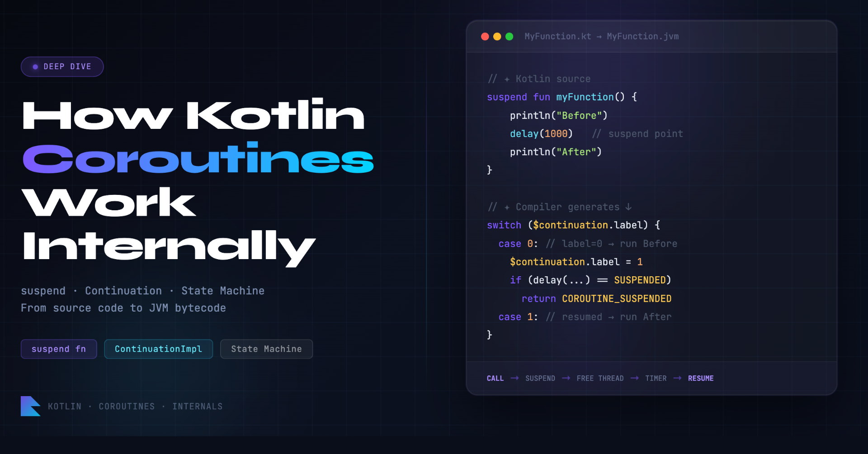
Task: Click 'suspend · Continuation · State Machine' subtitle
Action: [x=142, y=291]
